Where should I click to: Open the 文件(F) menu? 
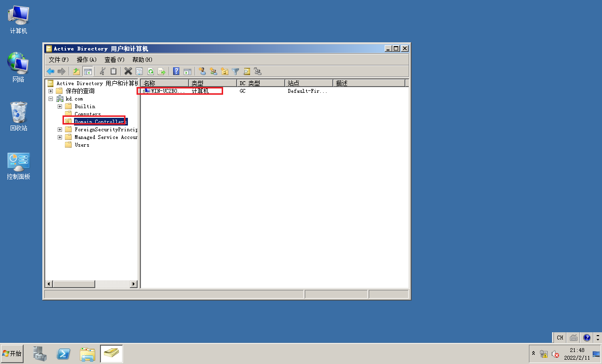click(x=59, y=60)
